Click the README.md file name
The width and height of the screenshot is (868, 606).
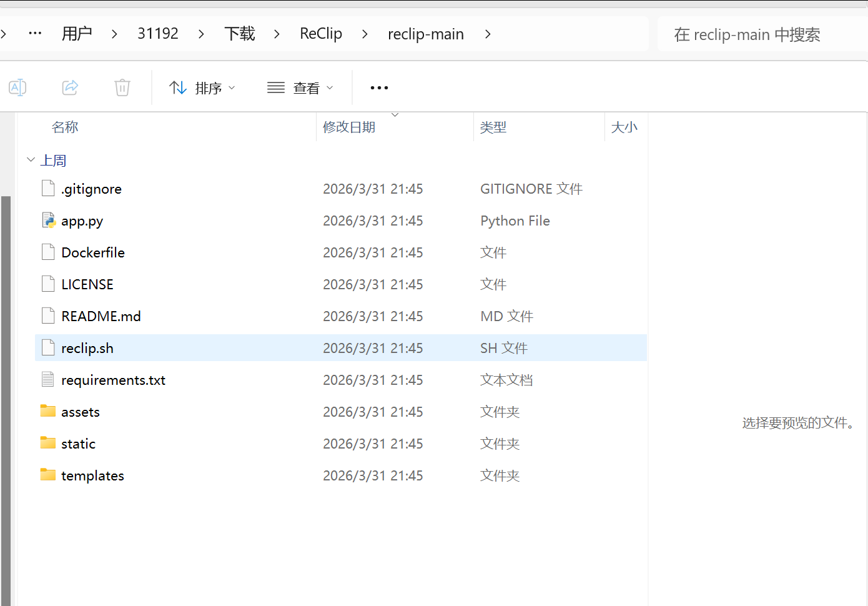coord(101,316)
